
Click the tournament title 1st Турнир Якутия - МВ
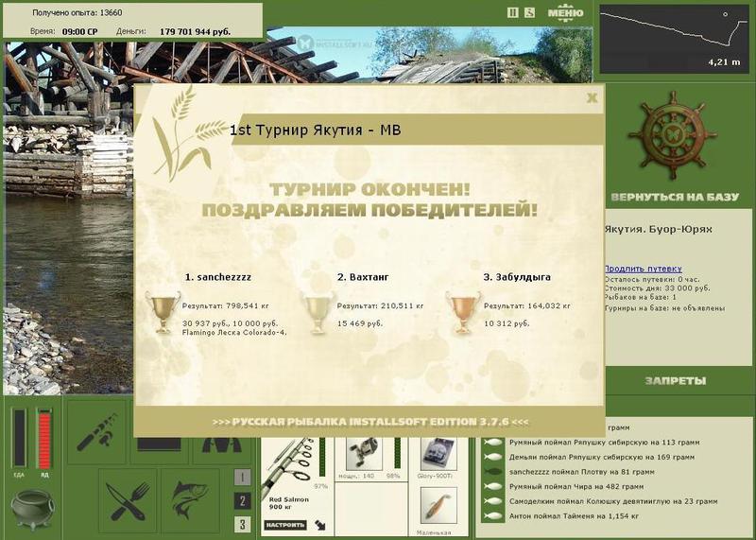point(315,131)
